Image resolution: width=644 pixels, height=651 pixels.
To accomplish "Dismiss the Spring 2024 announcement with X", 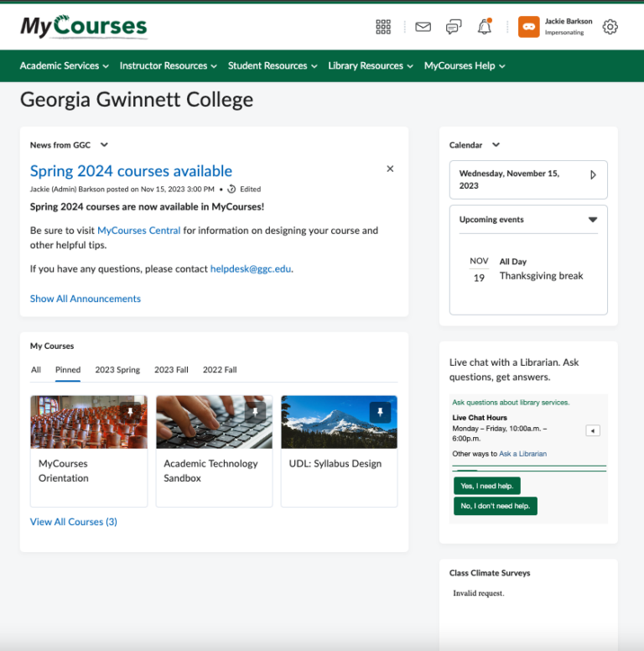I will pyautogui.click(x=390, y=169).
